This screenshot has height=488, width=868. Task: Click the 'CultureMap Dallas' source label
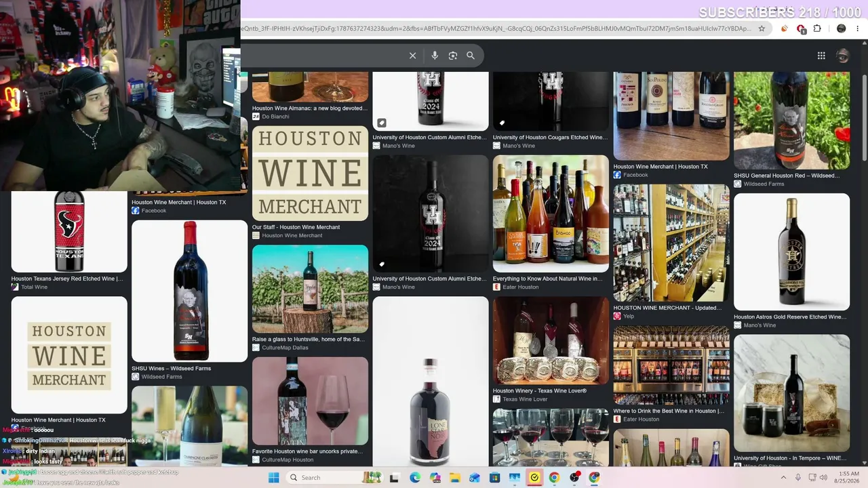click(285, 348)
